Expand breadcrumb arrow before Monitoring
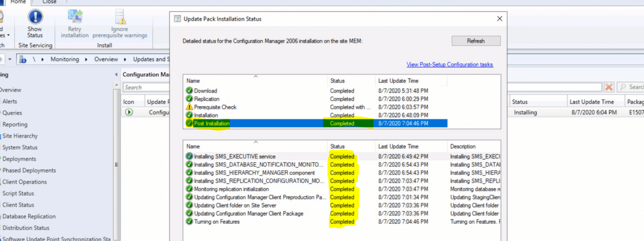The height and width of the screenshot is (241, 644). tap(43, 59)
